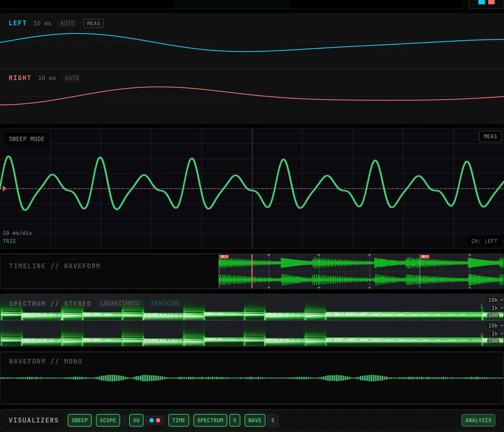Screen dimensions: 504x432
Task: Change the RIGHT channel 10 ms timebase
Action: pos(47,78)
